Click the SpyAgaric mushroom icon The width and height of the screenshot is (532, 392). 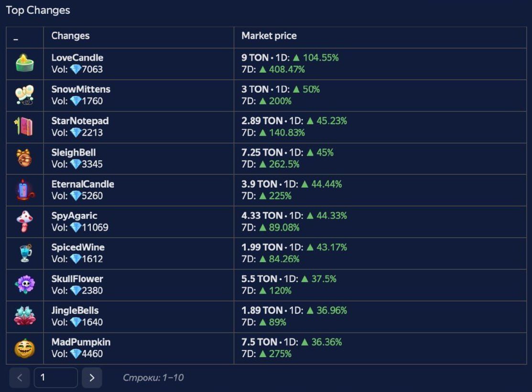(24, 222)
